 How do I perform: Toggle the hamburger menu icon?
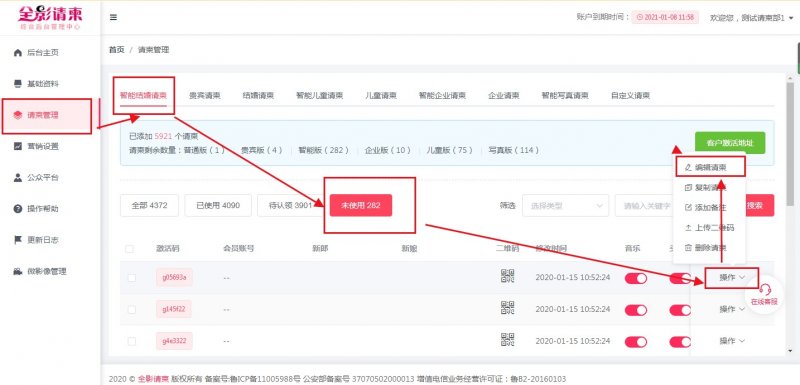[x=113, y=17]
